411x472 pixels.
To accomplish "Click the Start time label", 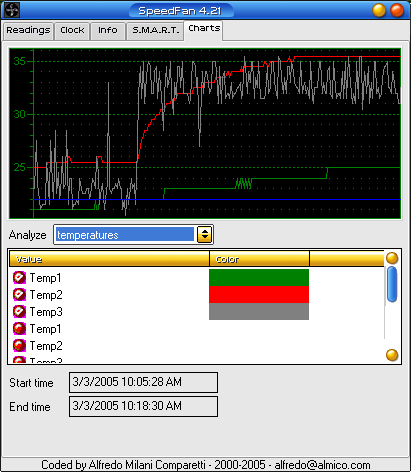I will (x=31, y=383).
